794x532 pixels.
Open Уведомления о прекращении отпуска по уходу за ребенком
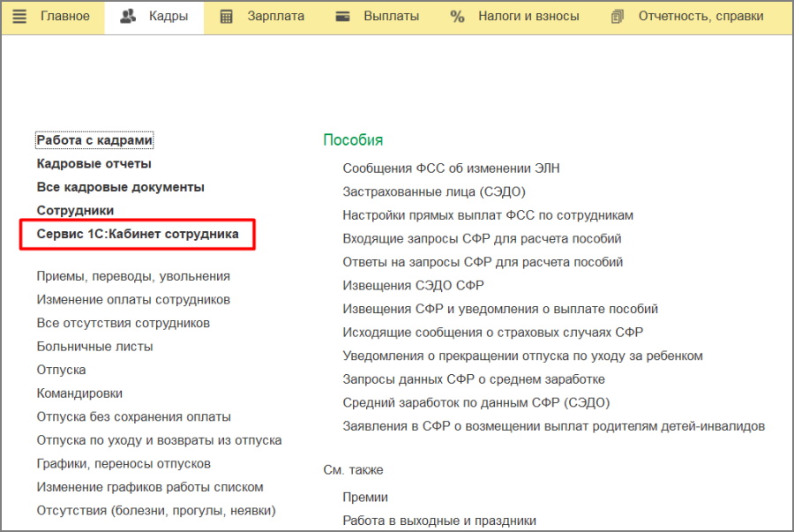(522, 356)
